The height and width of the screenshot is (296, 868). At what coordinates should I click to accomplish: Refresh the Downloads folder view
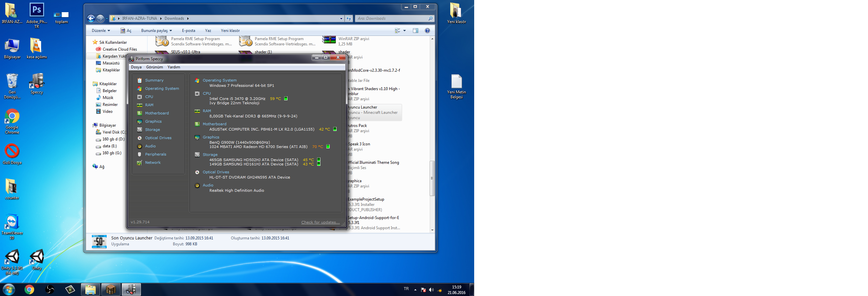[x=349, y=18]
